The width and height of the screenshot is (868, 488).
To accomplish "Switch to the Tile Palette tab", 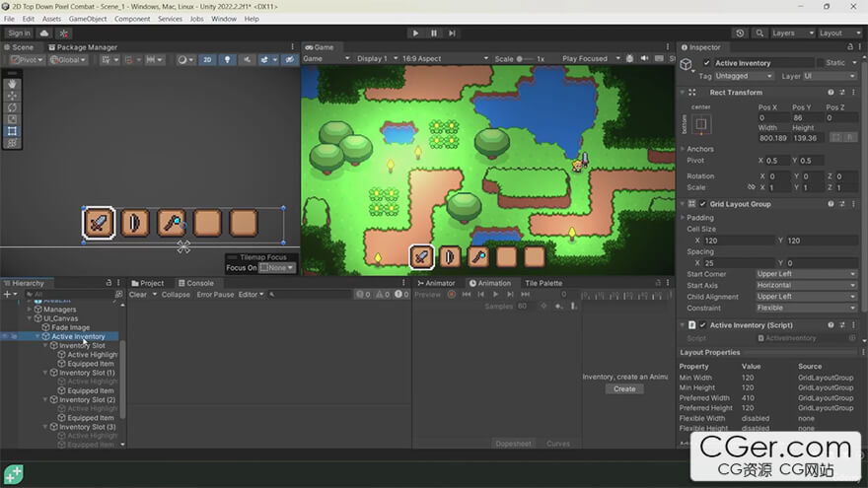I will tap(543, 283).
